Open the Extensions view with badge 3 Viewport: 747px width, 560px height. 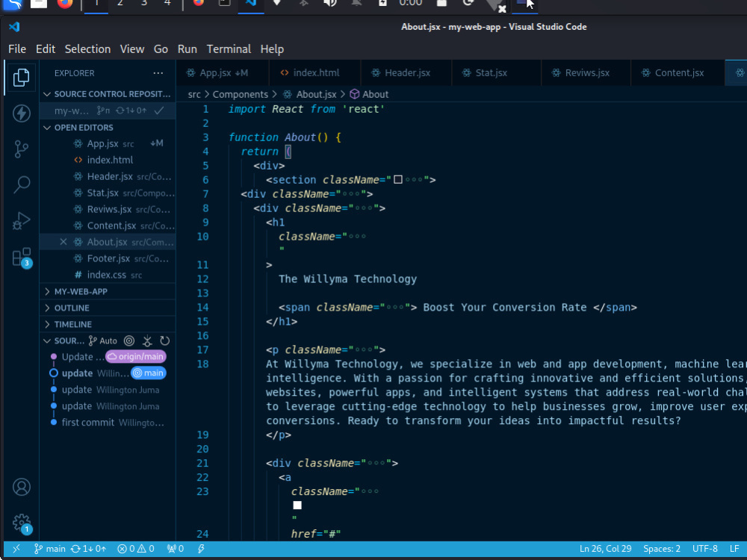[22, 258]
